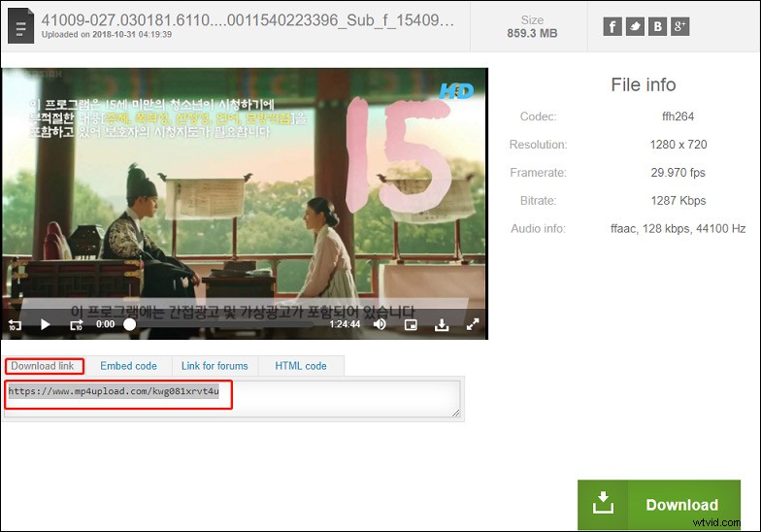761x532 pixels.
Task: Select the mp4upload download link text field
Action: [232, 398]
